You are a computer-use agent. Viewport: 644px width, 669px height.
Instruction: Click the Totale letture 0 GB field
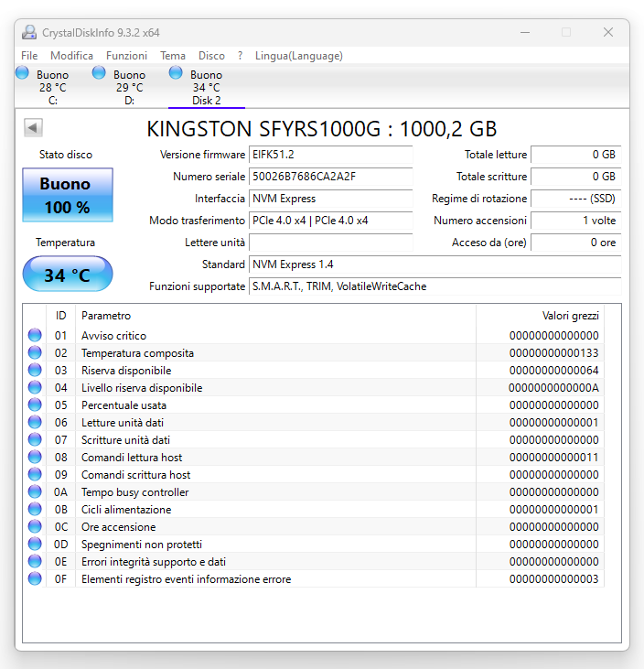coord(575,155)
